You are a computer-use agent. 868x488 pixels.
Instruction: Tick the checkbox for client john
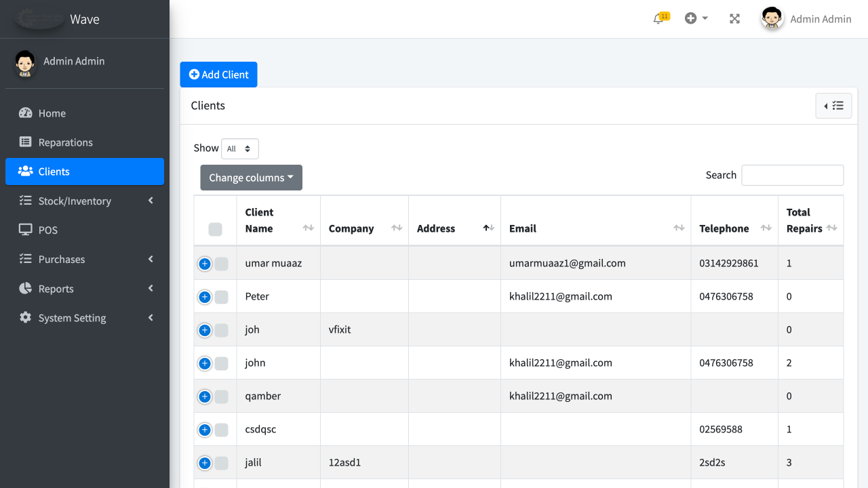pos(222,363)
